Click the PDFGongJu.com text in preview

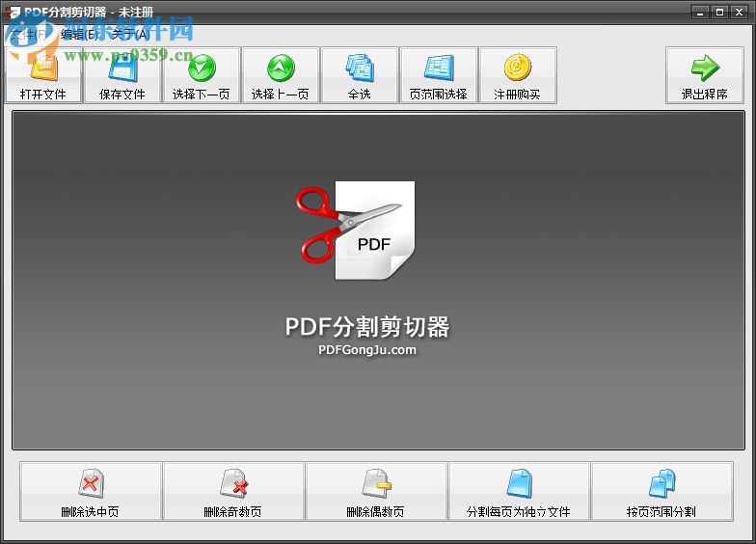click(367, 350)
